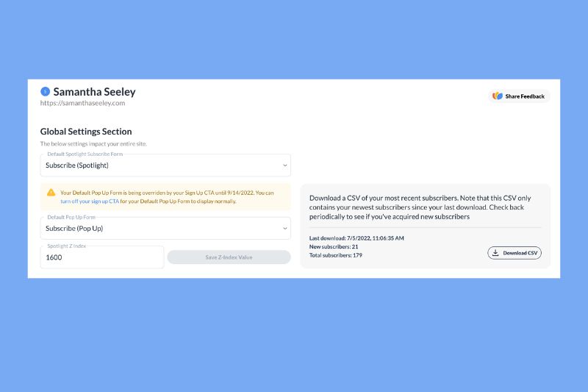The image size is (588, 392).
Task: Click the https://samanthaseeley.com site URL
Action: [x=82, y=103]
